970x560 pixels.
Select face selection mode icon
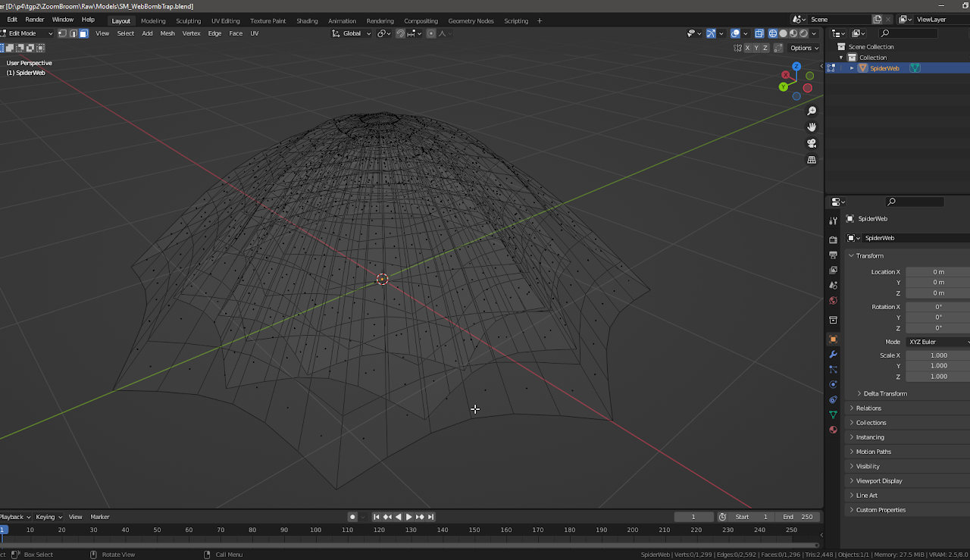pyautogui.click(x=83, y=33)
